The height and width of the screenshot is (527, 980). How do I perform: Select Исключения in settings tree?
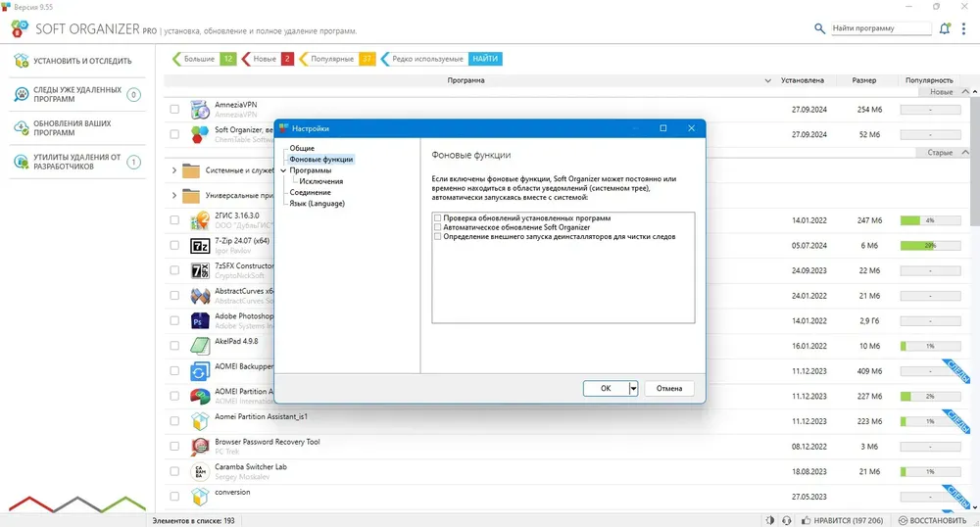pyautogui.click(x=321, y=181)
